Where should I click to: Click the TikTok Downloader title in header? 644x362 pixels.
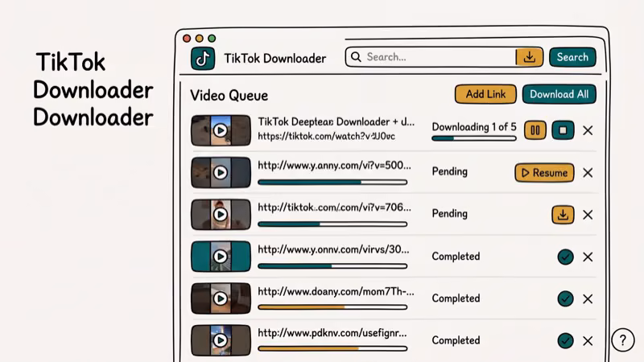[x=275, y=58]
